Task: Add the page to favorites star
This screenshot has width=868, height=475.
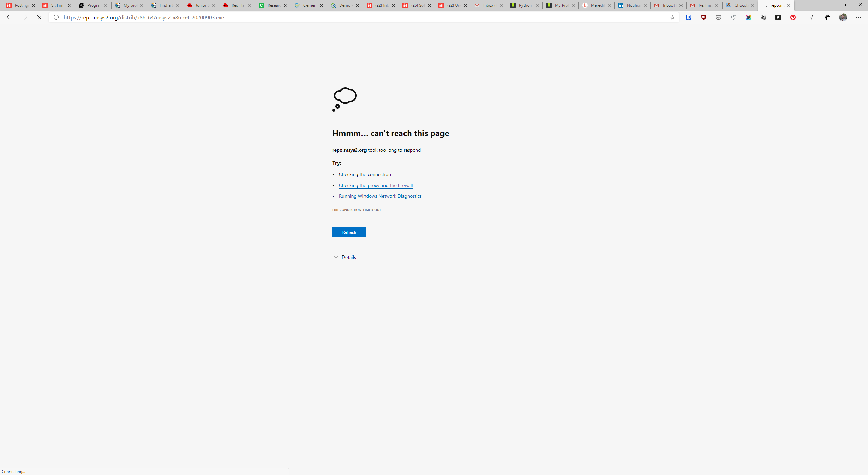Action: [x=672, y=17]
